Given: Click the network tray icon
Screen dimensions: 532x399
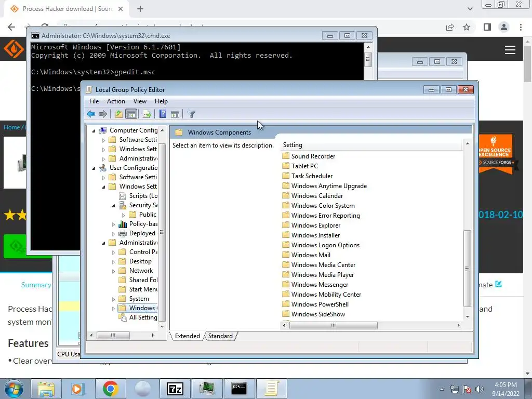Looking at the screenshot, I should [454, 389].
